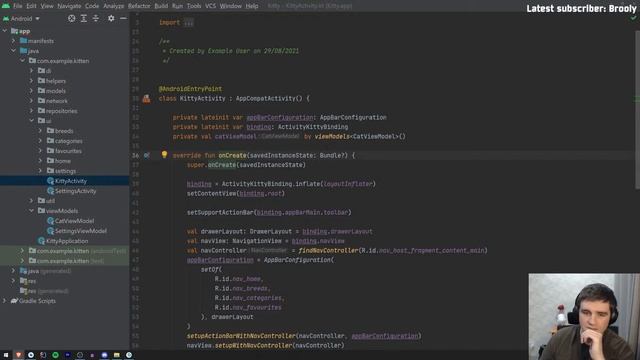The height and width of the screenshot is (360, 640).
Task: Open the Analyze menu
Action: pos(113,6)
